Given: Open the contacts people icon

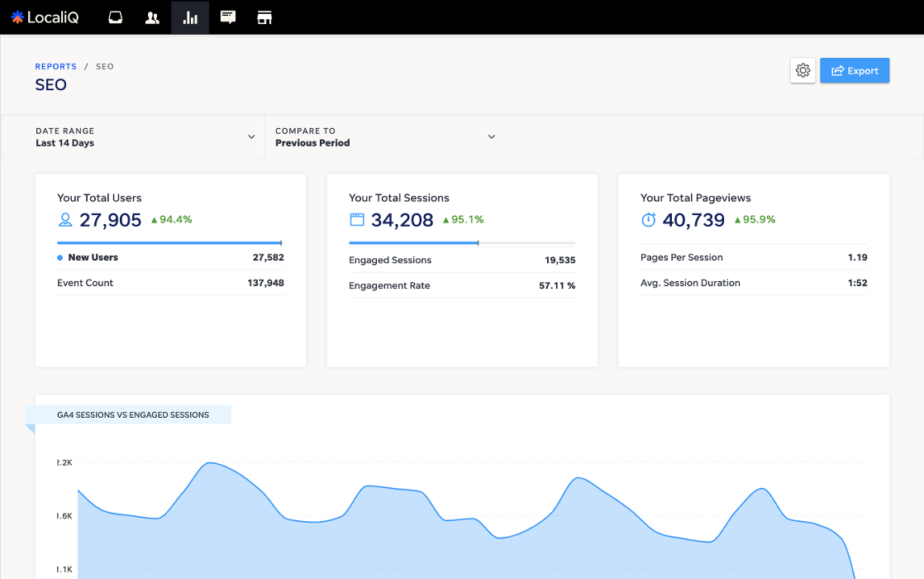Looking at the screenshot, I should click(x=152, y=17).
